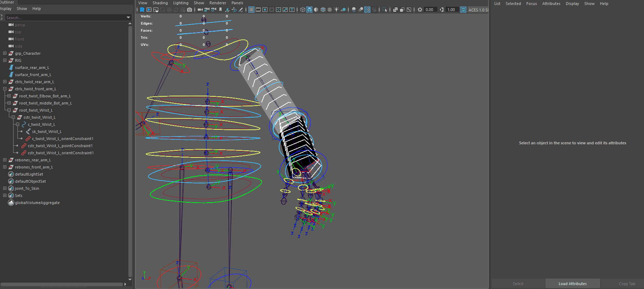Screen dimensions: 644x289
Task: Open the viewport Panels menu
Action: (237, 3)
